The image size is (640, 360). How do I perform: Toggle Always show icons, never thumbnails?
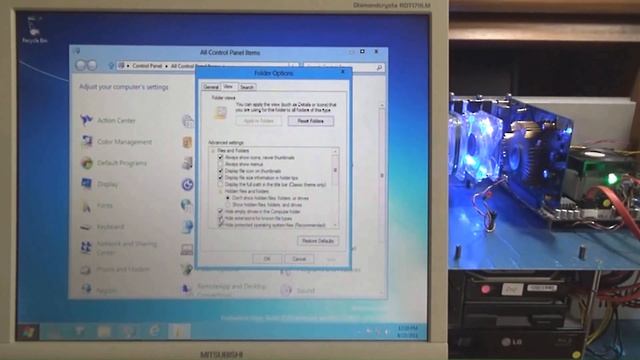(220, 157)
